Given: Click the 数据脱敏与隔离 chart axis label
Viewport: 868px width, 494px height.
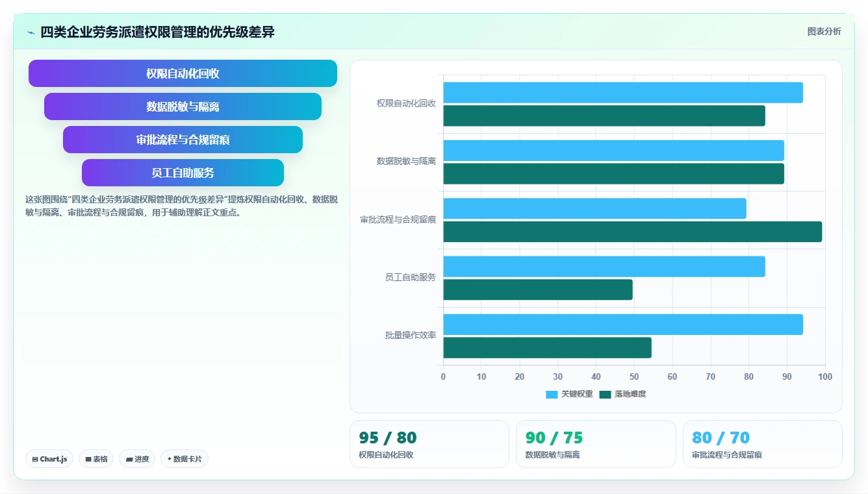Looking at the screenshot, I should pos(406,161).
